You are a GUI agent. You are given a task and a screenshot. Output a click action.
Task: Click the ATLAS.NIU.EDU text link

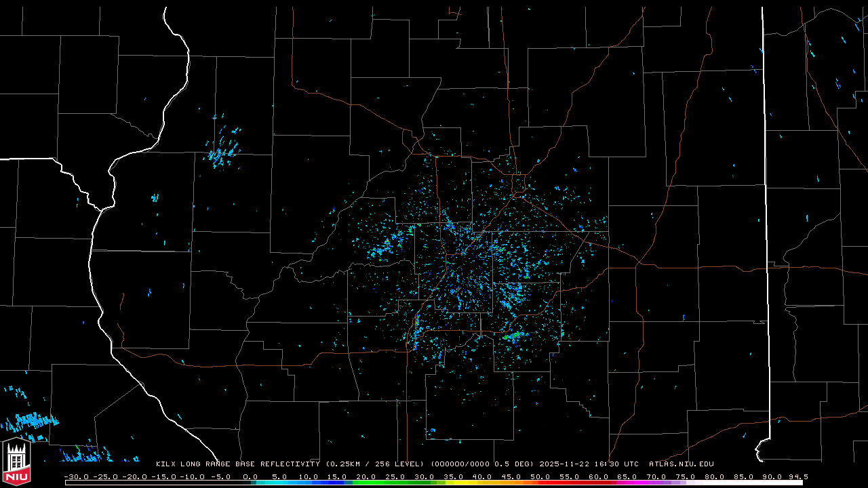[681, 464]
